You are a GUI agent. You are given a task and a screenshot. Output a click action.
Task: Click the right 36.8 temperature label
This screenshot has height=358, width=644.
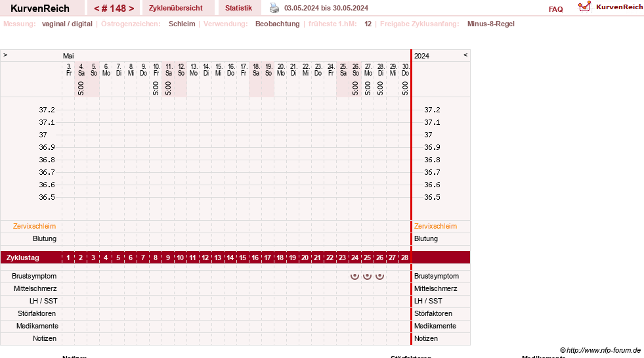point(432,160)
